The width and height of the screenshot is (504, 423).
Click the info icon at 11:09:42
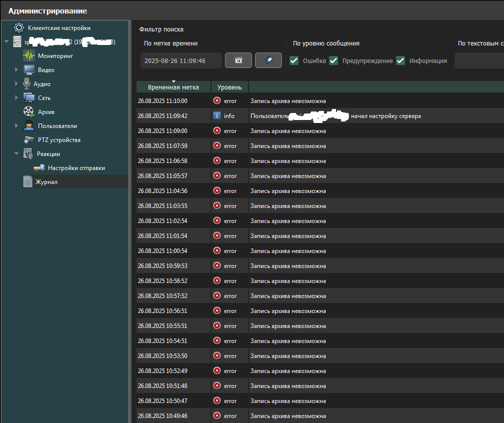217,115
